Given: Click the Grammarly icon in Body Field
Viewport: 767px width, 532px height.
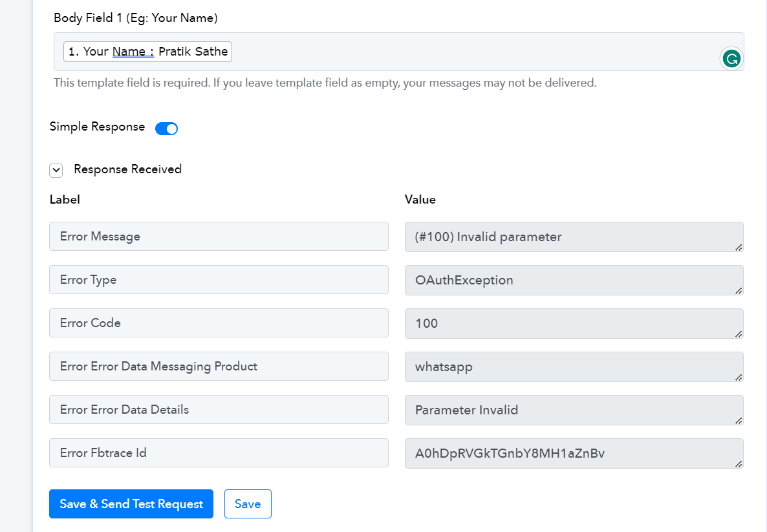Looking at the screenshot, I should pos(731,59).
